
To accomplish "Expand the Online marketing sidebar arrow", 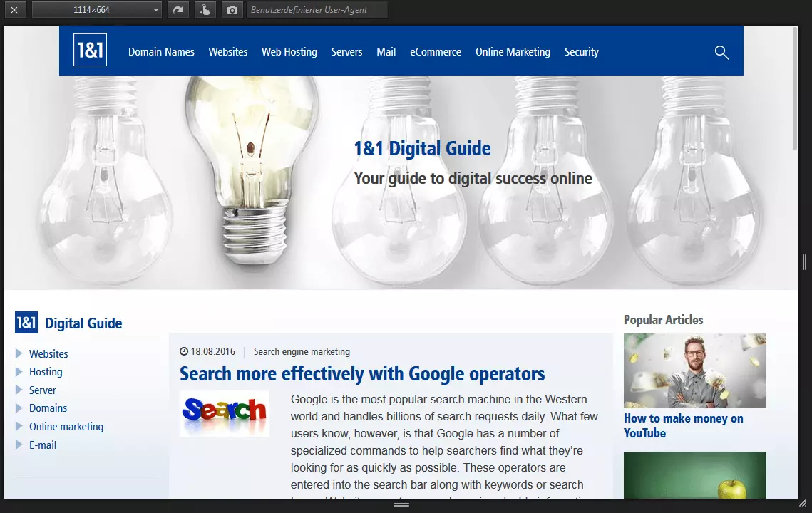I will point(19,427).
